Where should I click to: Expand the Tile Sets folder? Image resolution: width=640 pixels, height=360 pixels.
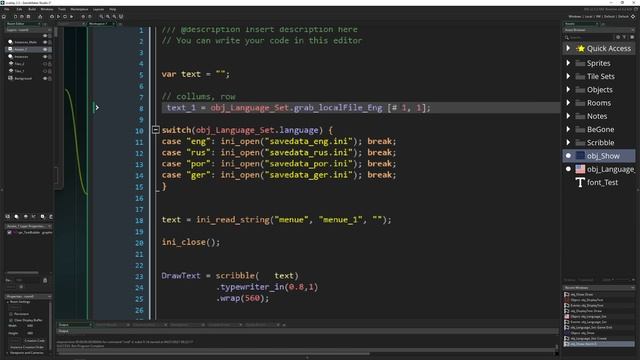(568, 76)
